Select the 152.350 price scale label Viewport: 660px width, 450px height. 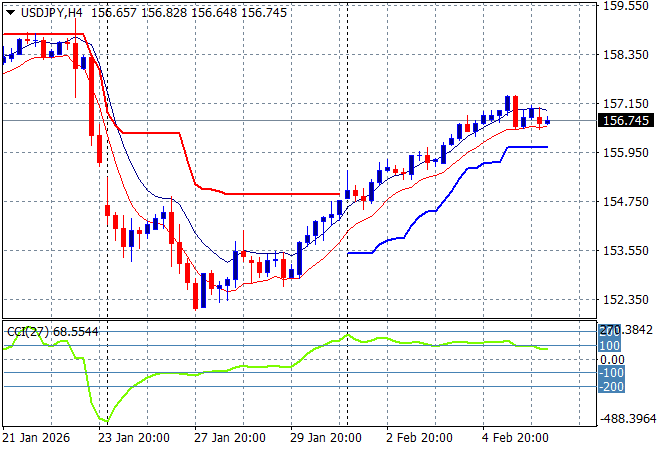[626, 300]
